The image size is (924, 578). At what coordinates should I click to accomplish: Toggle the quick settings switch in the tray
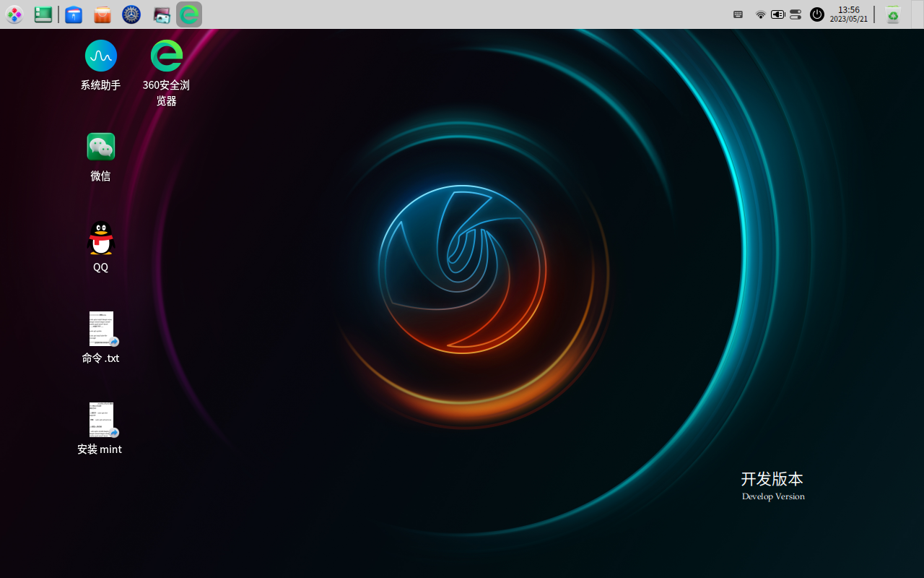pos(795,14)
